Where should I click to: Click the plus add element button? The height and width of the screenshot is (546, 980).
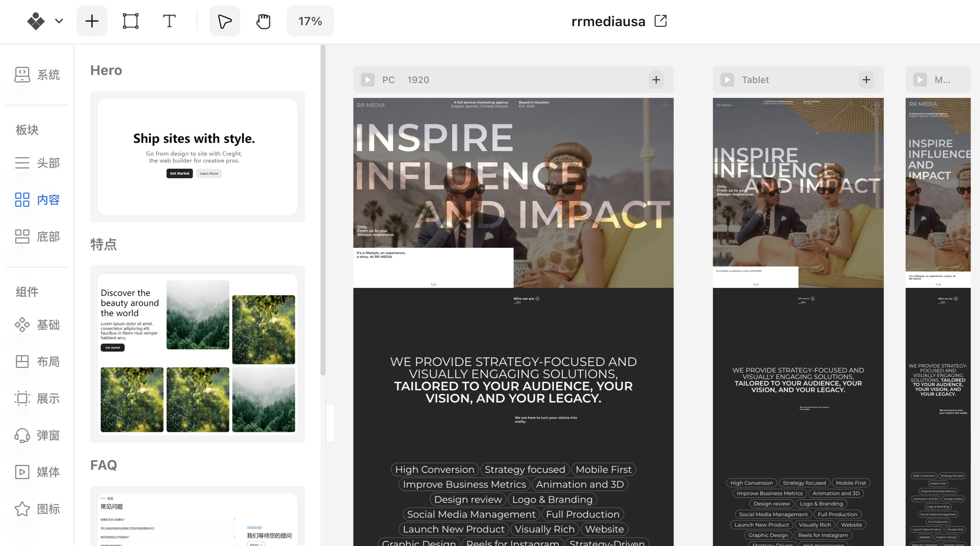tap(92, 21)
